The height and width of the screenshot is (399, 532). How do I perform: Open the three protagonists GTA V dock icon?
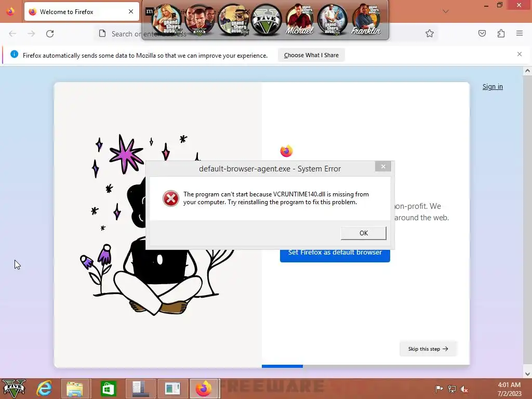pyautogui.click(x=199, y=20)
